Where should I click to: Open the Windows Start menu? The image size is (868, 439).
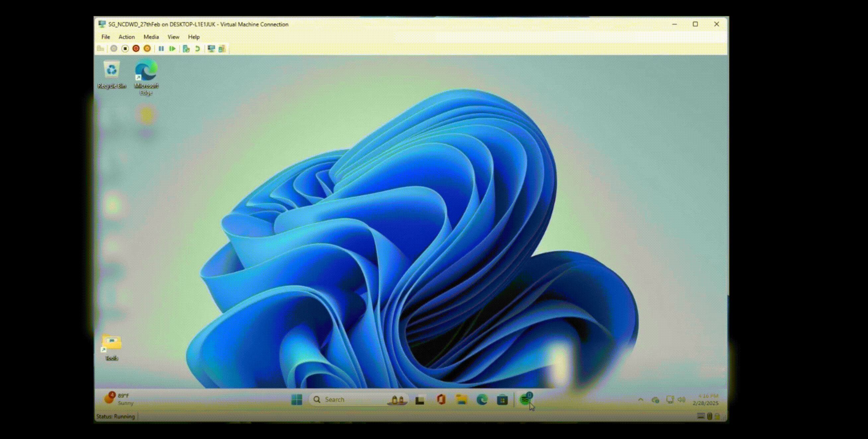click(297, 400)
